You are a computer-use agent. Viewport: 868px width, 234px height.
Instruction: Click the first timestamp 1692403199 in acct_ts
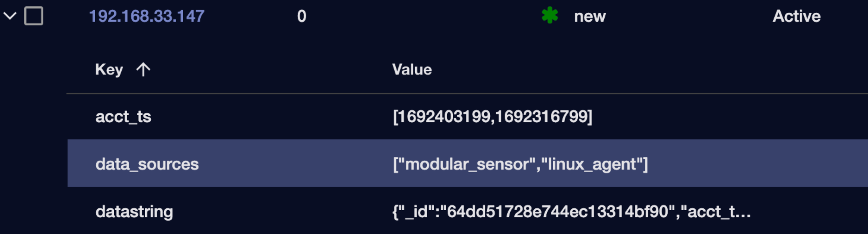(443, 117)
